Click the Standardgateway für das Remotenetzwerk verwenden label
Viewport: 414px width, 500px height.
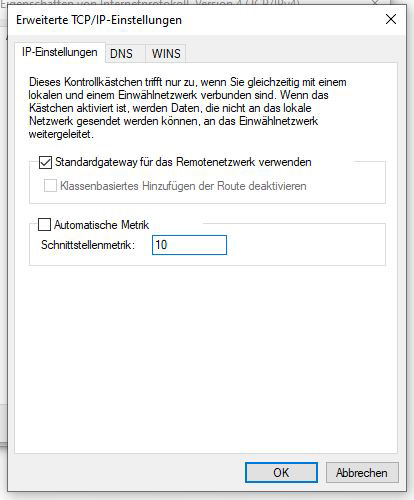(x=183, y=162)
